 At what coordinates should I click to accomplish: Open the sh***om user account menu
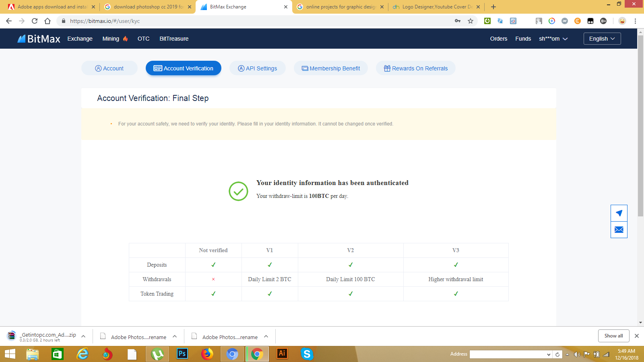(553, 39)
